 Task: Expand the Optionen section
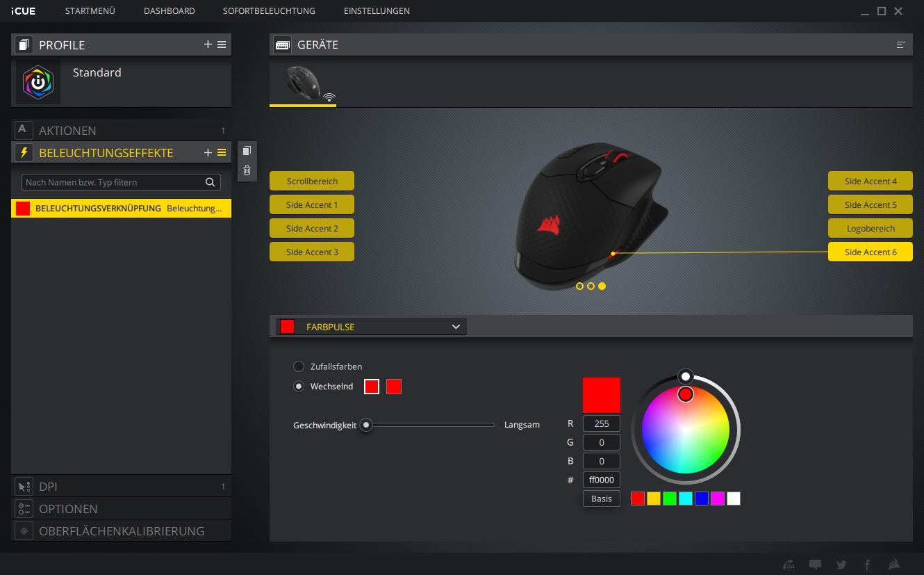121,509
